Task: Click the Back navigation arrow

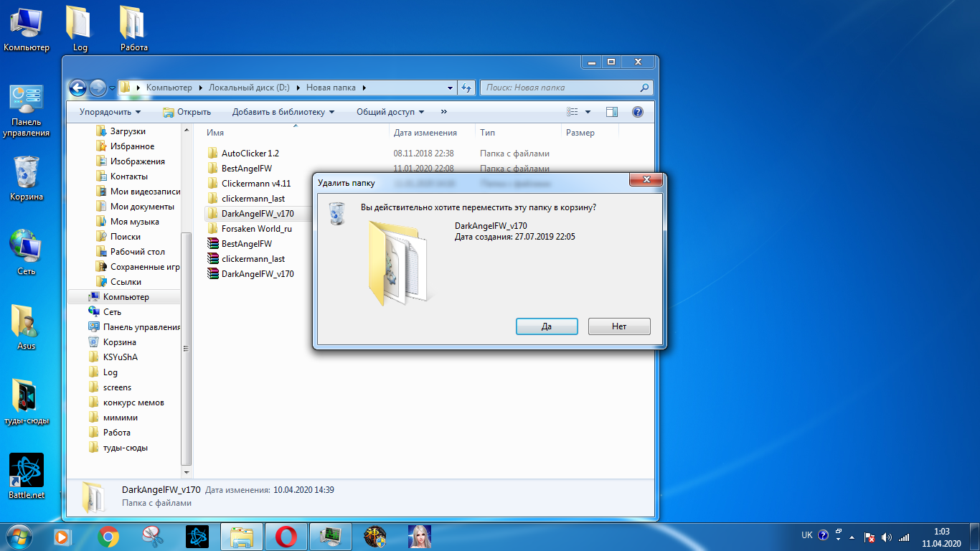Action: (78, 88)
